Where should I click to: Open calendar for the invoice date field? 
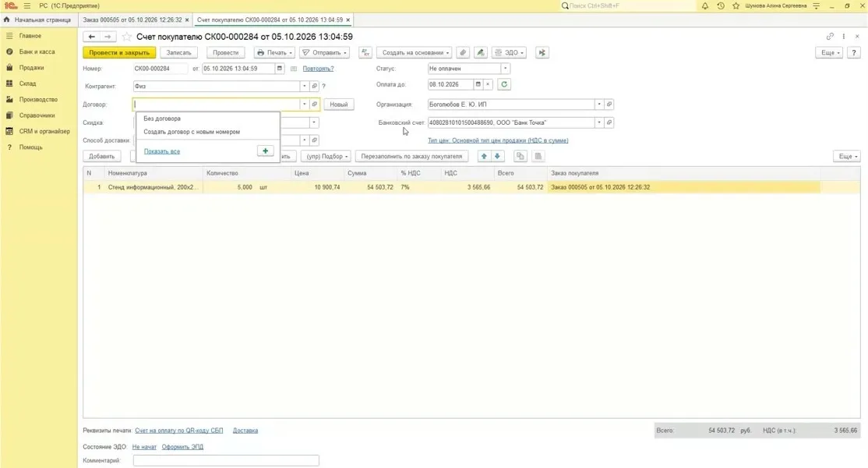280,69
